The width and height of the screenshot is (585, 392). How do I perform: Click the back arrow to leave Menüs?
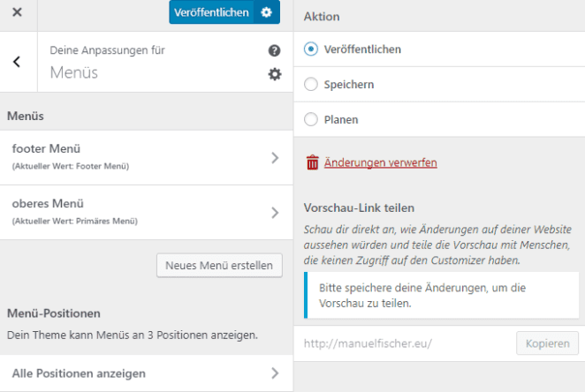tap(17, 62)
